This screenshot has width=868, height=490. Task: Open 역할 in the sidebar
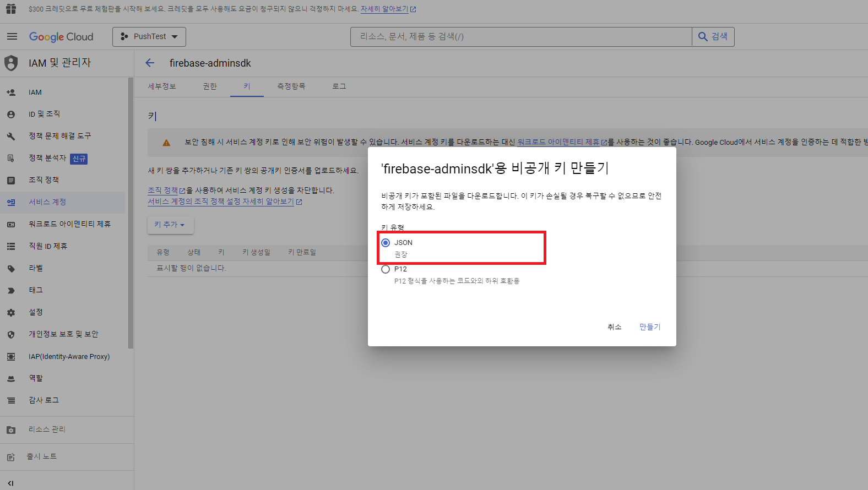pos(63,379)
